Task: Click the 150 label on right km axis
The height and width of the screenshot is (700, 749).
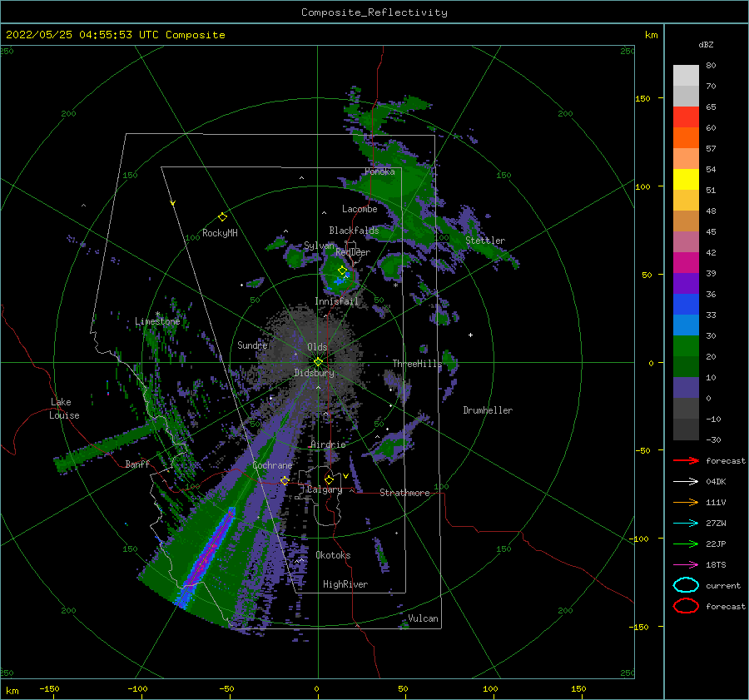Action: pos(642,98)
